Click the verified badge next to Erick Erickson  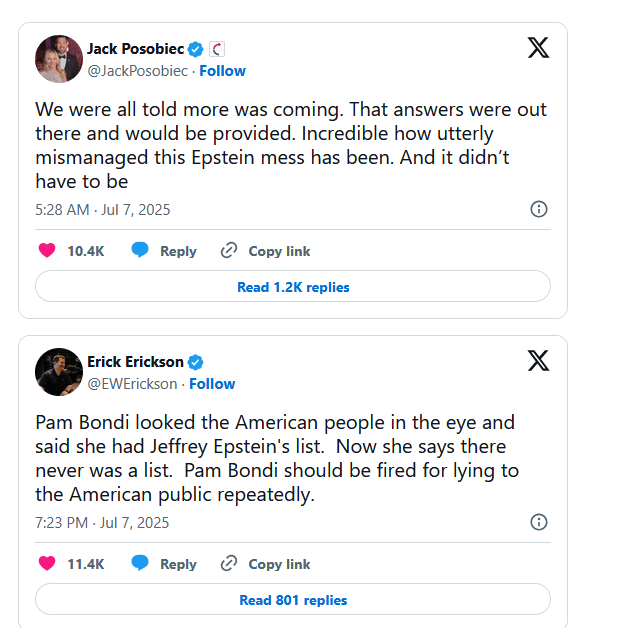click(197, 361)
